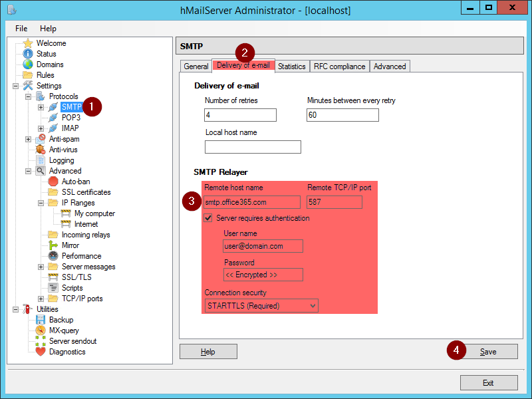Click the Incoming relays folder icon

tap(53, 235)
